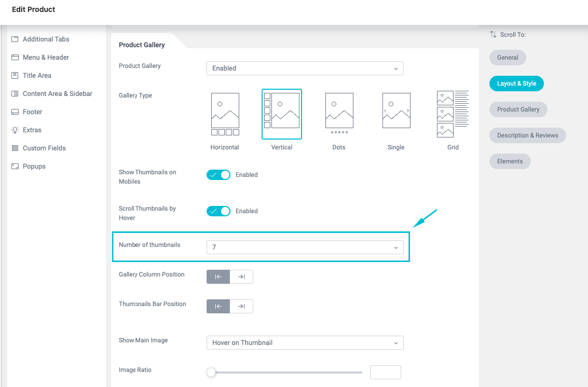Open the Show Main Image dropdown
588x387 pixels.
point(305,343)
